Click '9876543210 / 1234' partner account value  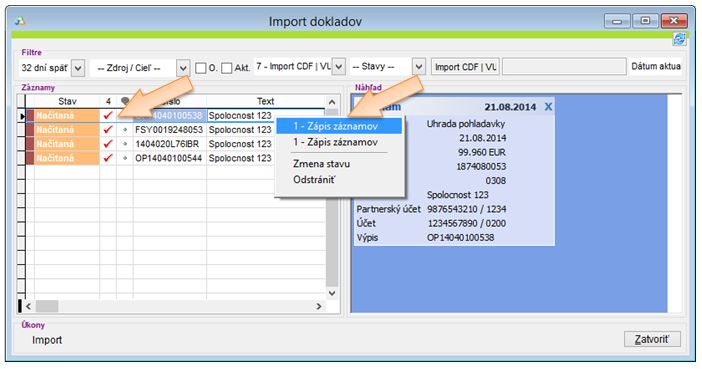click(x=467, y=209)
